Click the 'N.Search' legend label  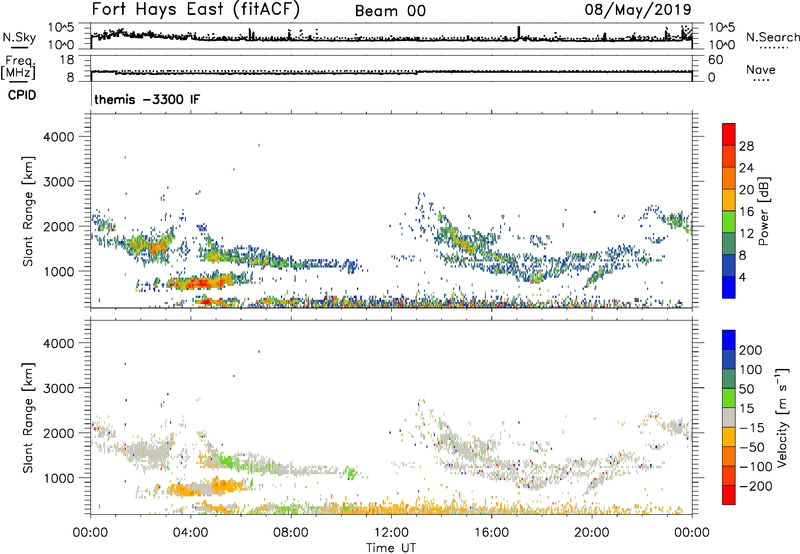(772, 37)
